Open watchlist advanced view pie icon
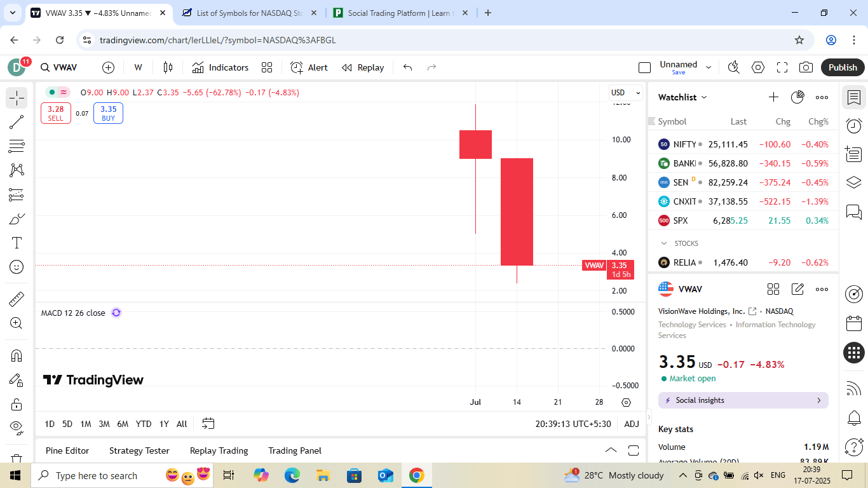The width and height of the screenshot is (868, 488). [797, 97]
